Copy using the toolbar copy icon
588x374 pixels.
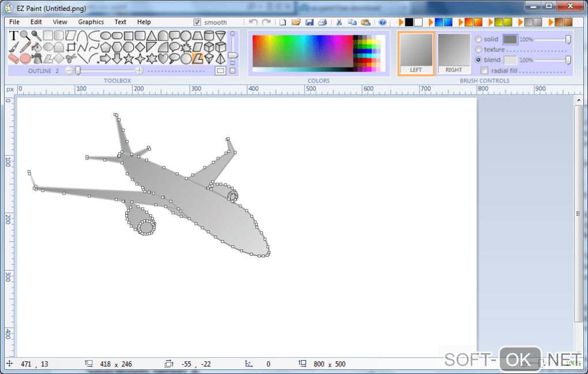pos(352,22)
